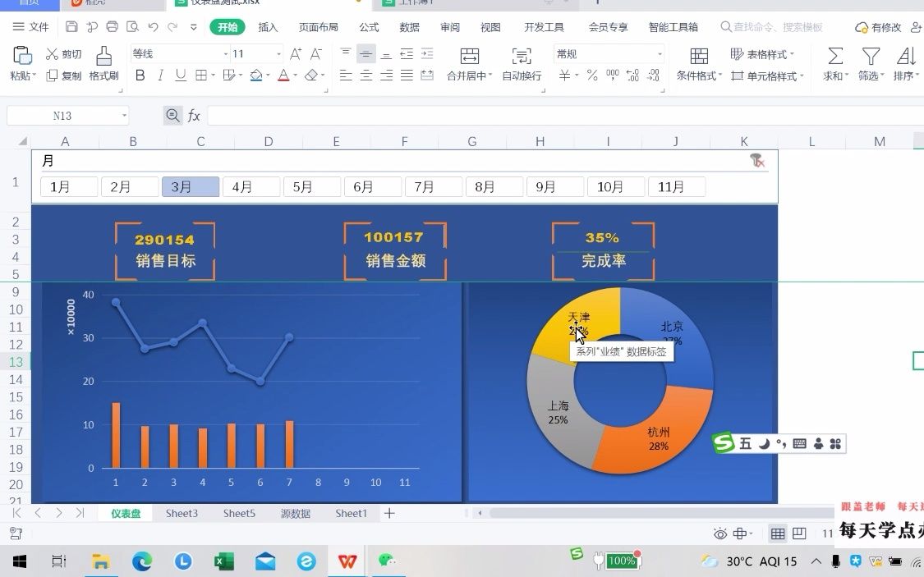This screenshot has width=924, height=577.
Task: Open the number format dropdown (常规)
Action: pyautogui.click(x=660, y=54)
